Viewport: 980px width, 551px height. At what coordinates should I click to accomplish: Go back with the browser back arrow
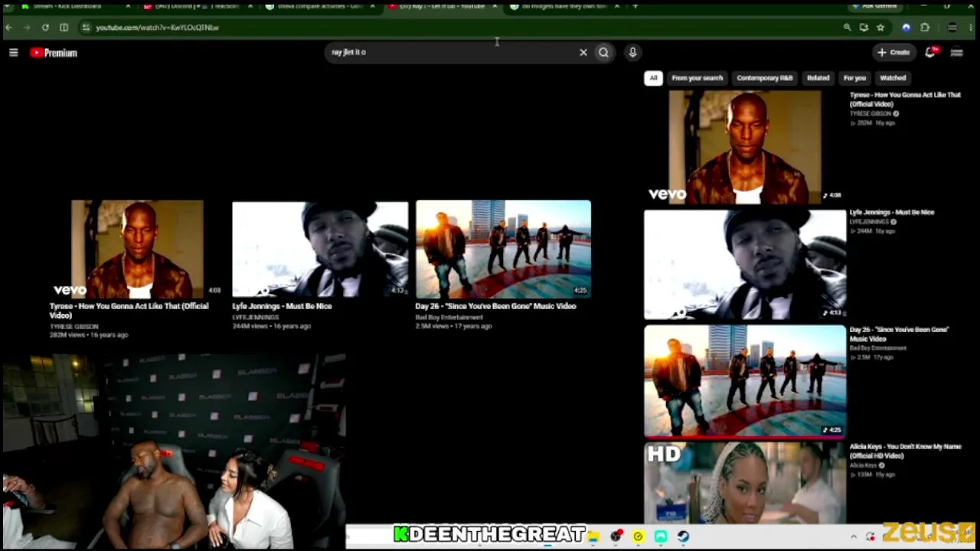[8, 28]
